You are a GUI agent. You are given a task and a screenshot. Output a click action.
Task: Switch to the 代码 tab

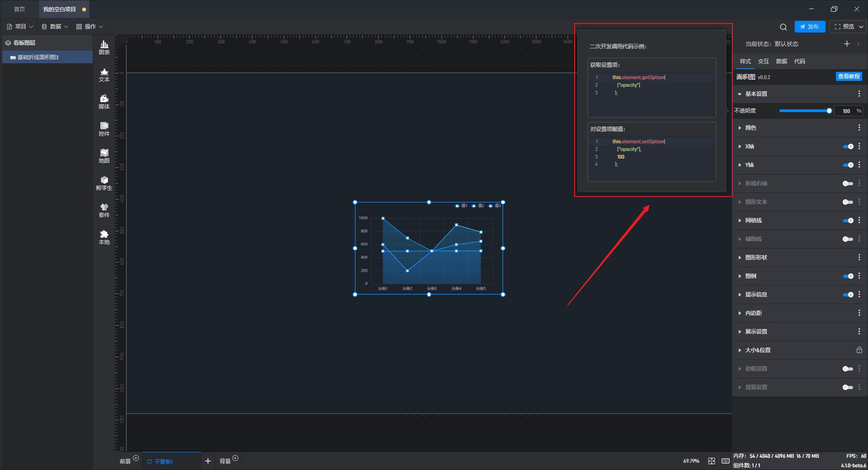(799, 61)
